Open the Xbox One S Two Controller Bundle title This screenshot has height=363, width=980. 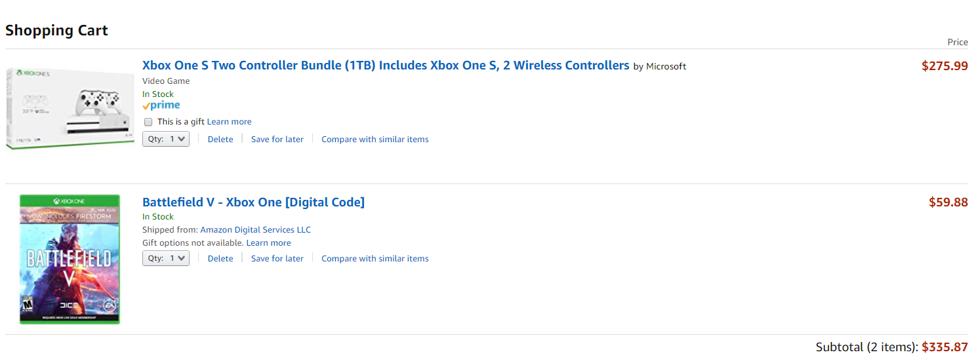tap(385, 66)
